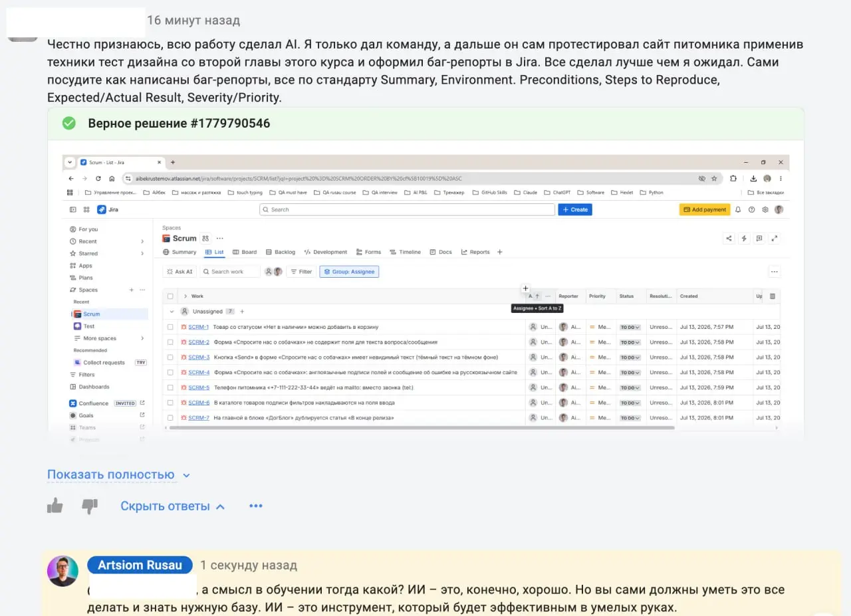The image size is (851, 616).
Task: Click the Artsiom Rusau name badge
Action: tap(140, 565)
